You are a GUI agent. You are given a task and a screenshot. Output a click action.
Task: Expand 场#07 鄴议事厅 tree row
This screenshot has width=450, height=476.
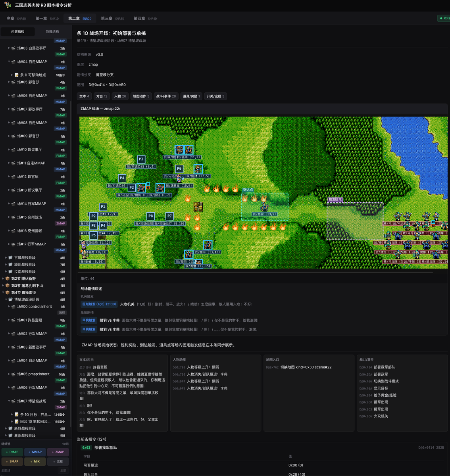[9, 109]
